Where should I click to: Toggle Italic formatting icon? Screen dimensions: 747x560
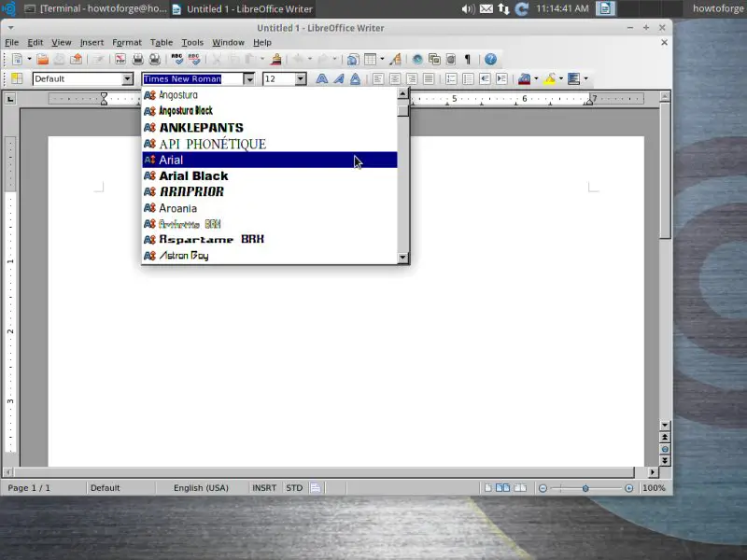(339, 78)
